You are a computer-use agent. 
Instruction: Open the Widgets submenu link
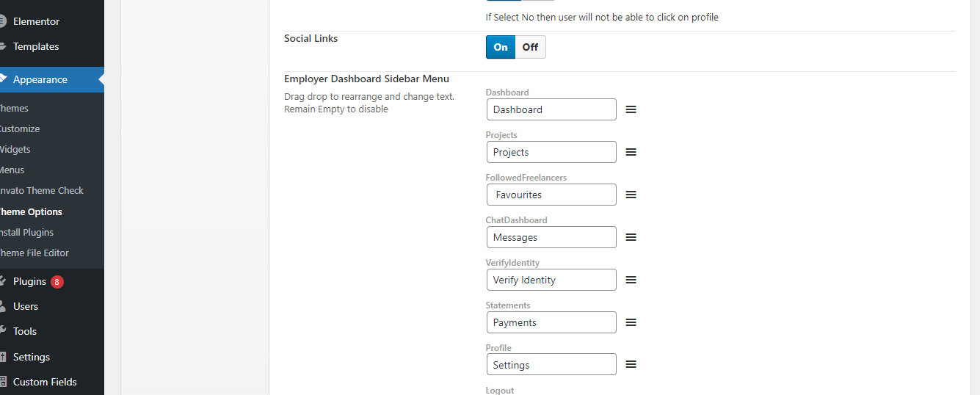coord(15,149)
